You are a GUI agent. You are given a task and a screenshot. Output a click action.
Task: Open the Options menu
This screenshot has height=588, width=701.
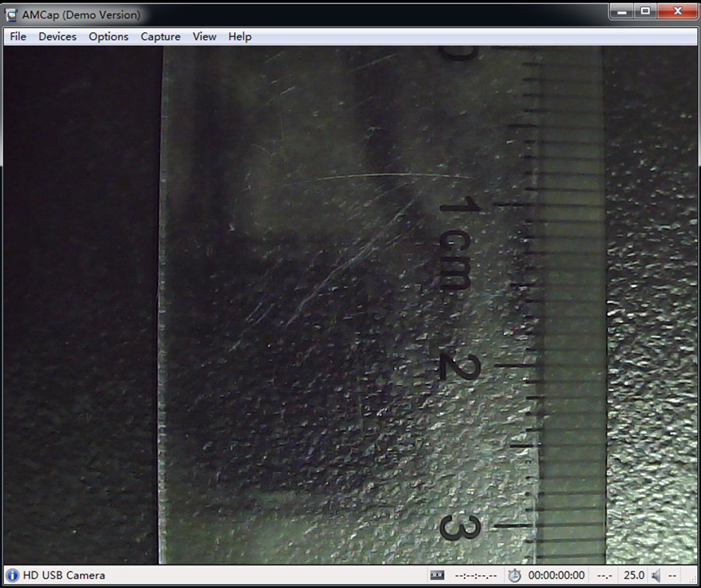[109, 37]
